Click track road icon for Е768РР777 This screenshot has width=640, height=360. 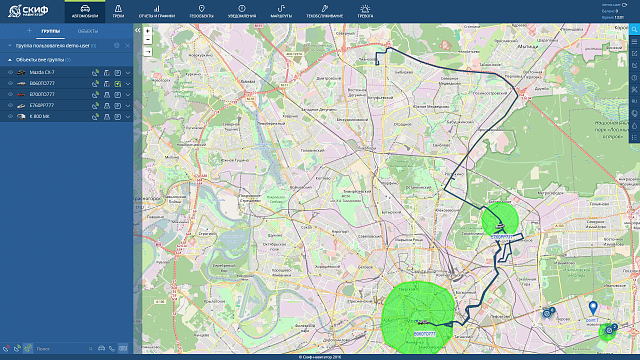point(107,105)
